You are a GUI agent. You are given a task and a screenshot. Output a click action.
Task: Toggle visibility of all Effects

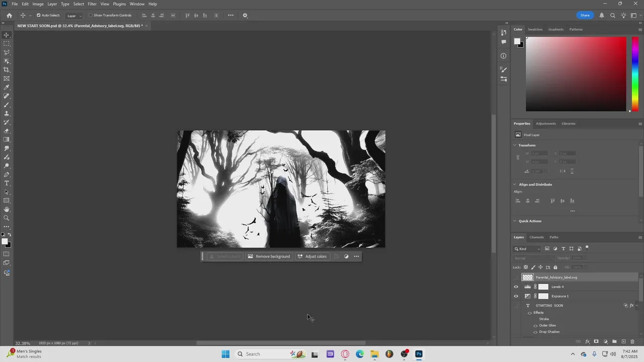pos(529,313)
